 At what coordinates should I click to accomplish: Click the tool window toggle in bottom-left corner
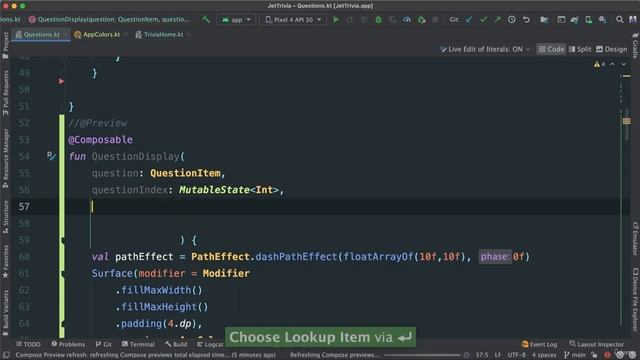point(6,355)
